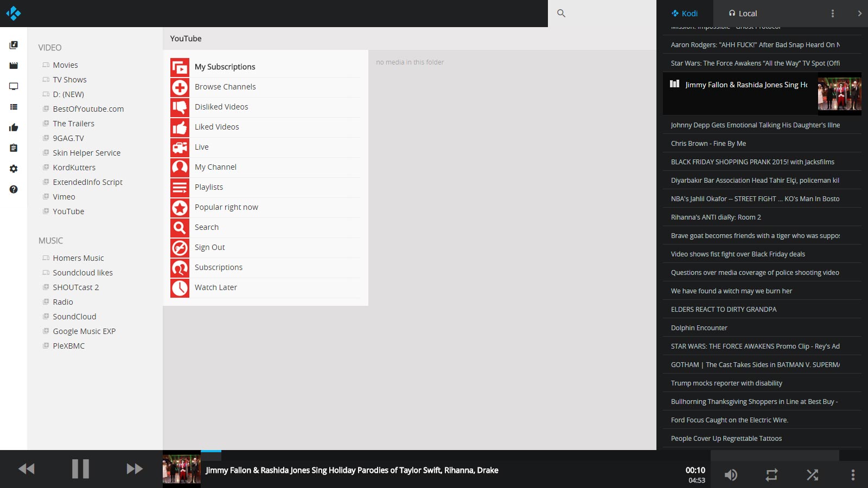Viewport: 868px width, 488px height.
Task: Rewind to previous track
Action: [x=27, y=468]
